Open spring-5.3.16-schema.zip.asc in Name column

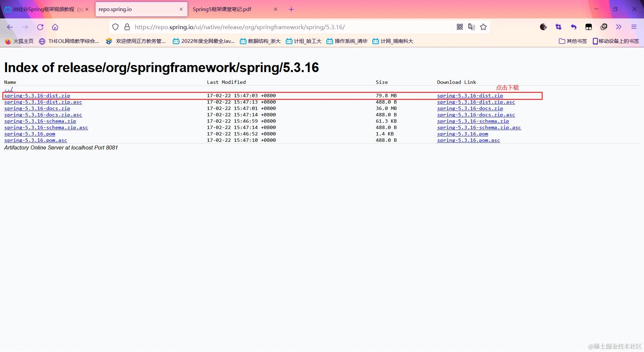point(46,127)
